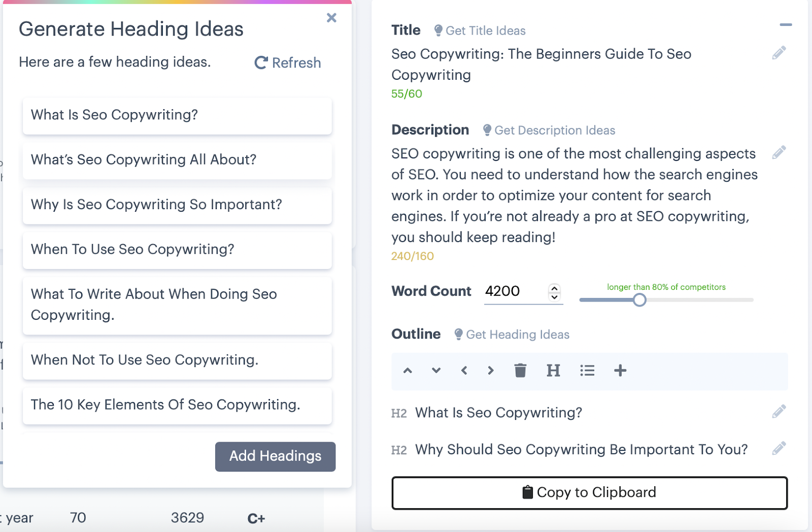The width and height of the screenshot is (812, 532).
Task: Select 'Why Is Seo Copywriting So Important?' idea
Action: pos(177,205)
